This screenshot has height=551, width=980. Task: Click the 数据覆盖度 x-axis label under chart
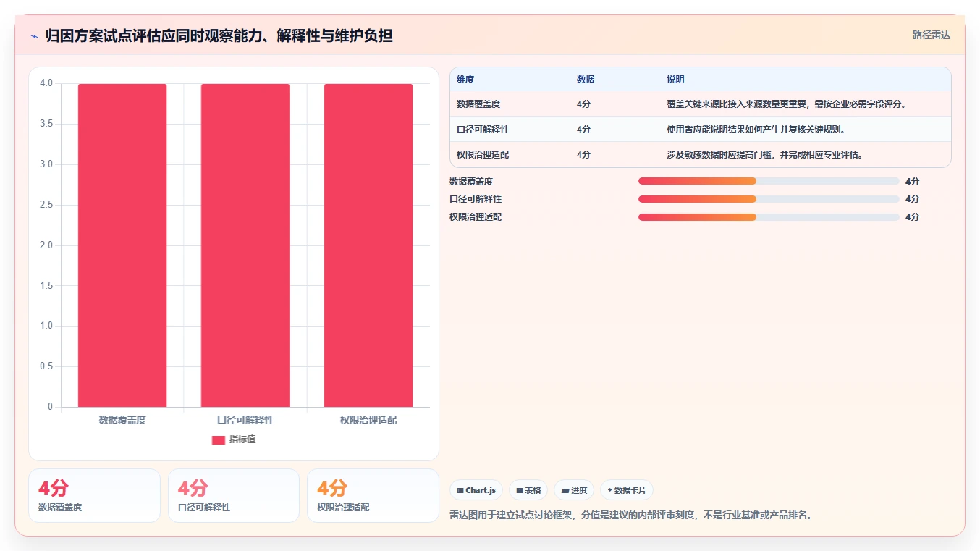pos(122,420)
